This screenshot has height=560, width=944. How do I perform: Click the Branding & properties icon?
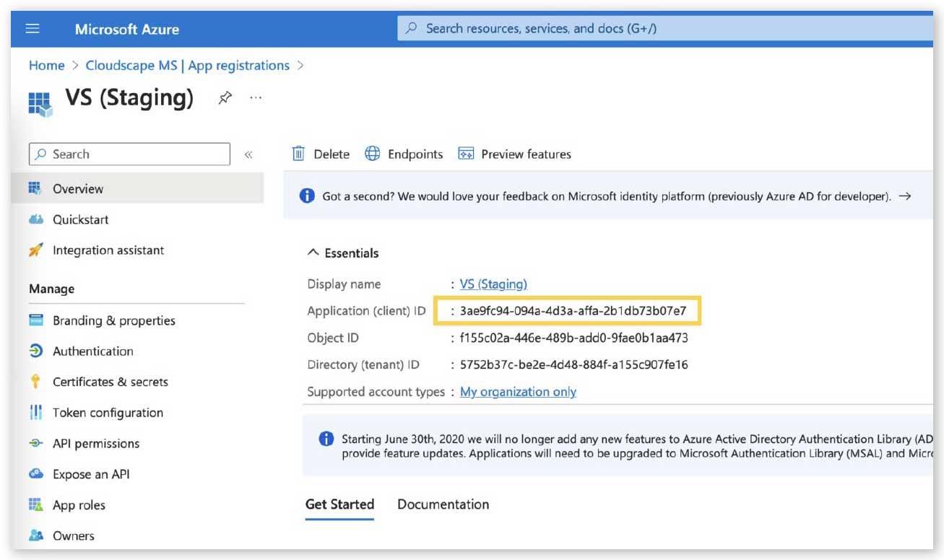pos(35,320)
